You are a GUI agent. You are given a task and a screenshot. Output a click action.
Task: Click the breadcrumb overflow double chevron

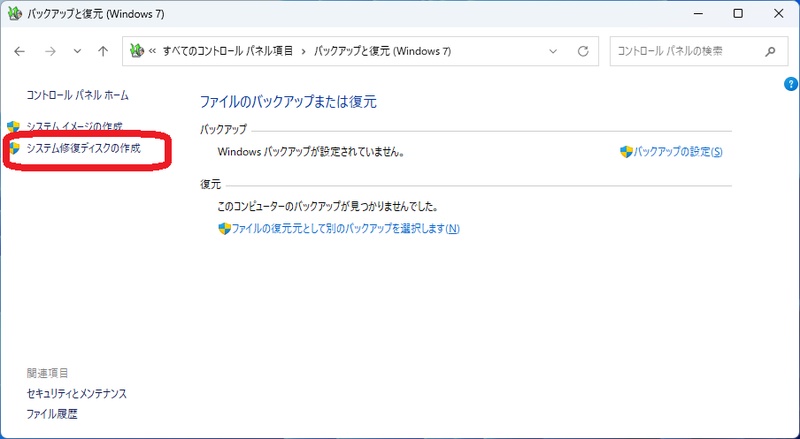point(152,51)
